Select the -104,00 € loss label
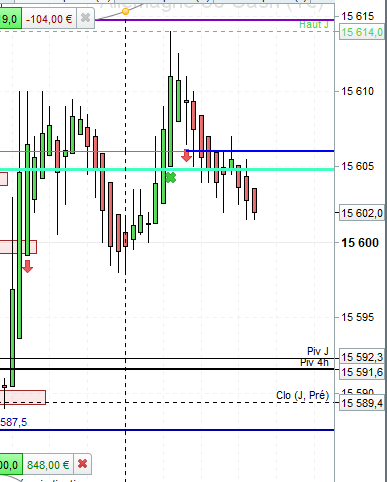 pos(49,19)
